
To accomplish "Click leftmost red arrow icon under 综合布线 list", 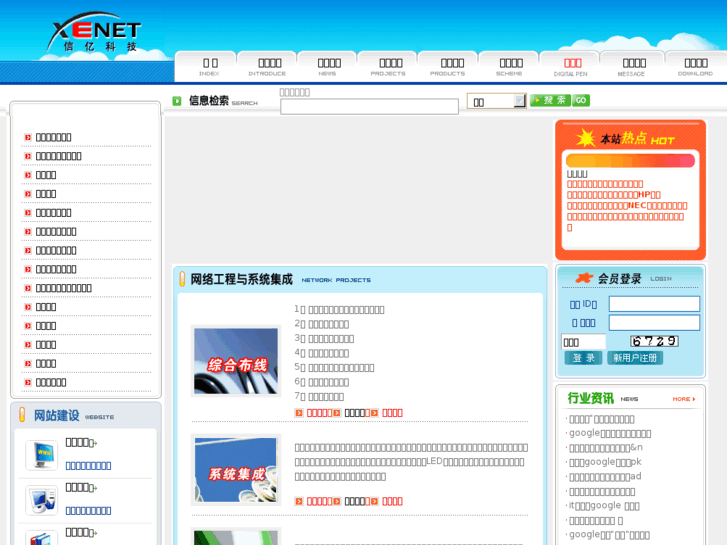I will tap(299, 413).
